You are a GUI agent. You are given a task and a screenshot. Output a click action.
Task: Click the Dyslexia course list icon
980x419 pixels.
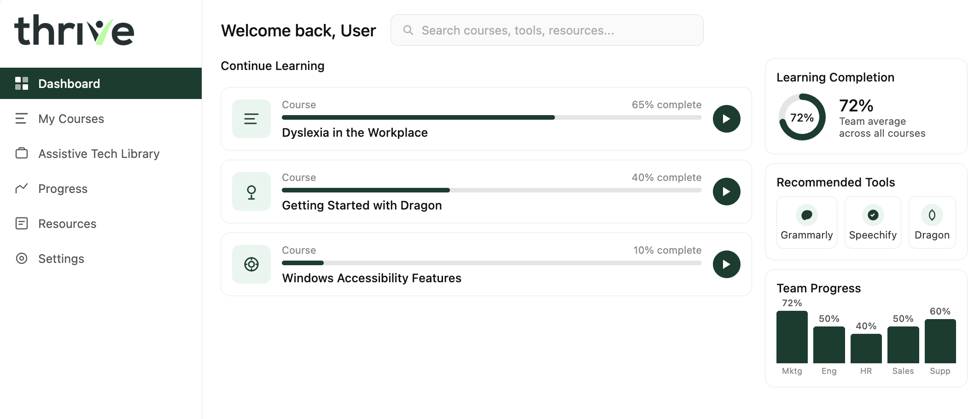(x=251, y=119)
